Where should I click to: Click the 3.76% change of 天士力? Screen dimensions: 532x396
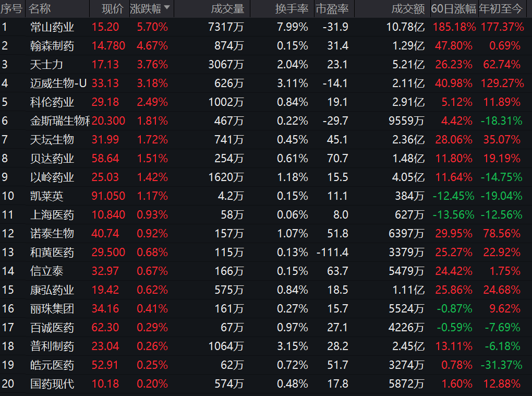pos(152,65)
